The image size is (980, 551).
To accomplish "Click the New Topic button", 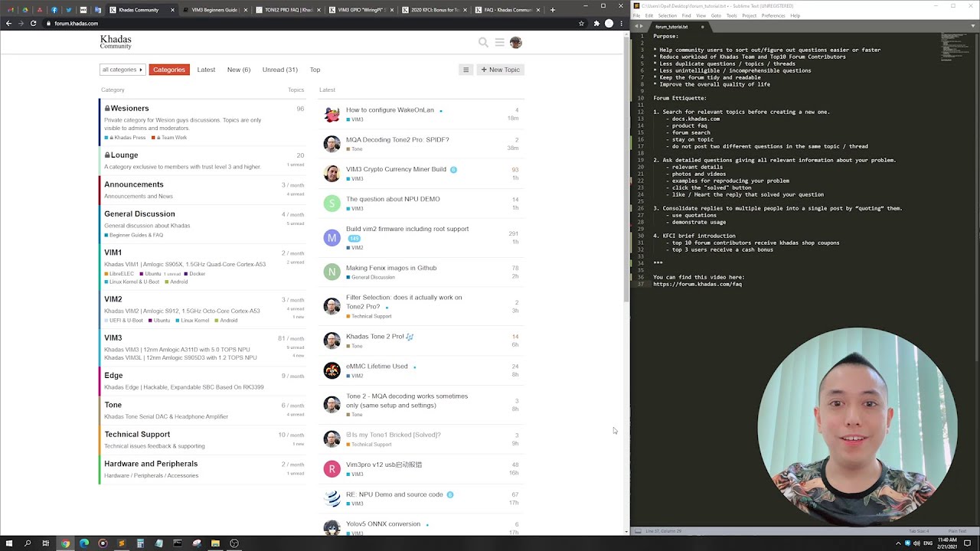I will coord(501,70).
